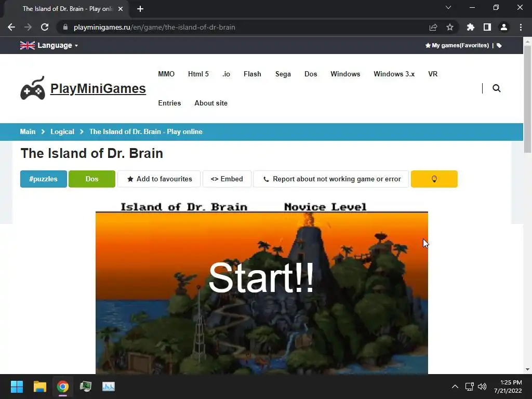This screenshot has height=399, width=532.
Task: Click the Chrome taskbar icon
Action: pyautogui.click(x=63, y=387)
